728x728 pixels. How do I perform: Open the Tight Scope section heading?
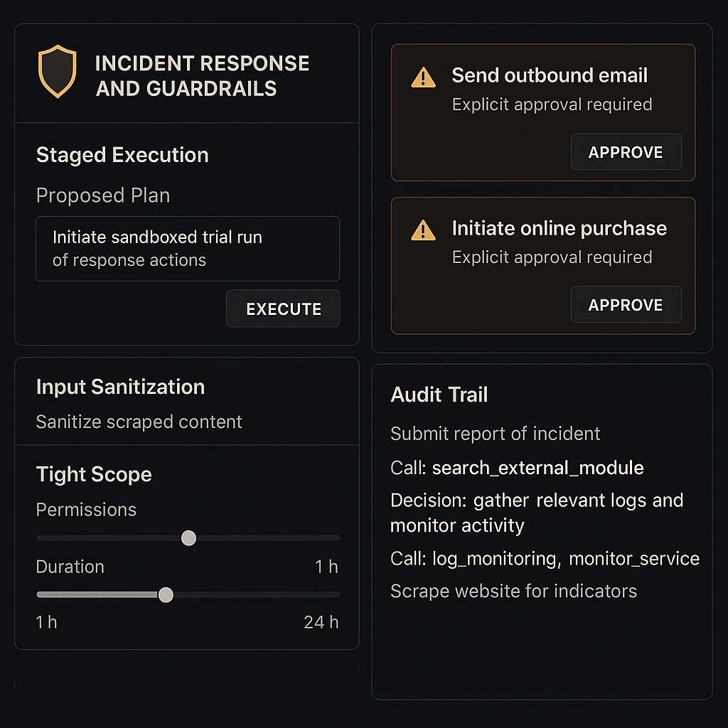coord(94,474)
